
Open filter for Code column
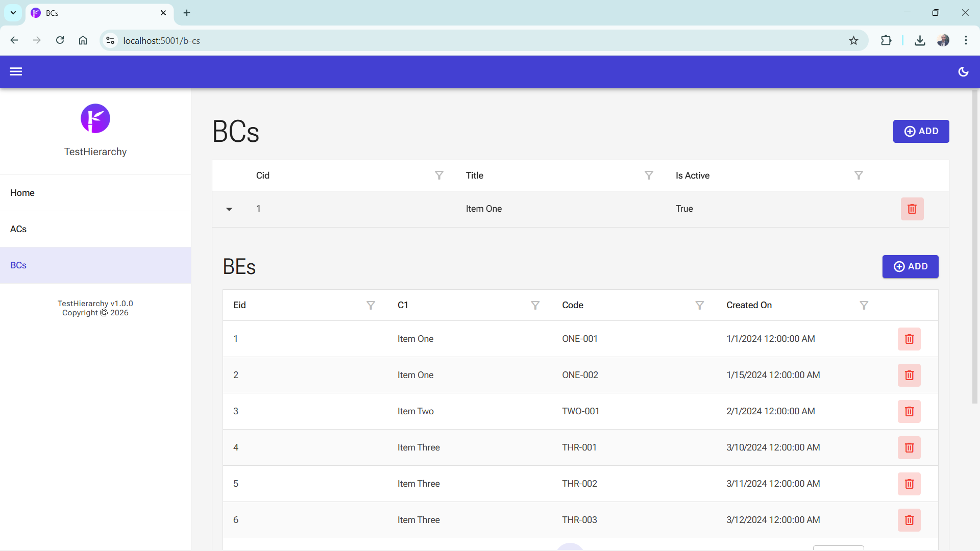(x=699, y=305)
